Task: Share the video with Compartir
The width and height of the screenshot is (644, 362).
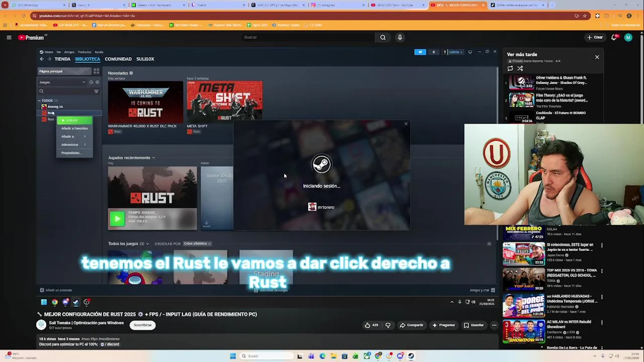Action: point(412,325)
